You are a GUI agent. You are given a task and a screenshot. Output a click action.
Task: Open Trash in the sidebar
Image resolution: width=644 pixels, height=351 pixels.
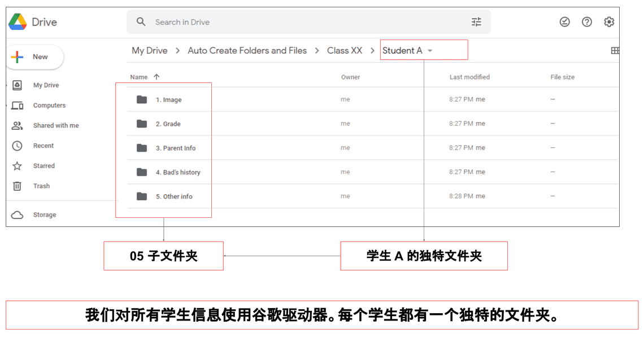41,186
